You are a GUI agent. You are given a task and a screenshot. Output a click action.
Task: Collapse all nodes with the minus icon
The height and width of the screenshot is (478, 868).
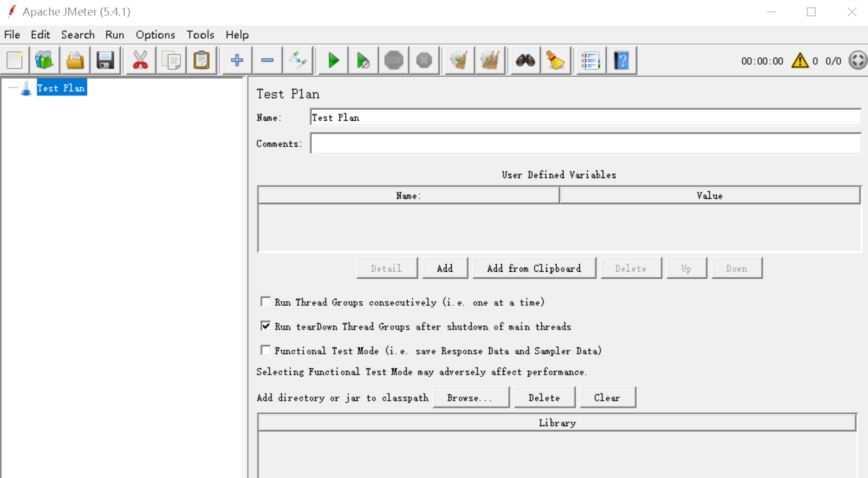coord(267,60)
